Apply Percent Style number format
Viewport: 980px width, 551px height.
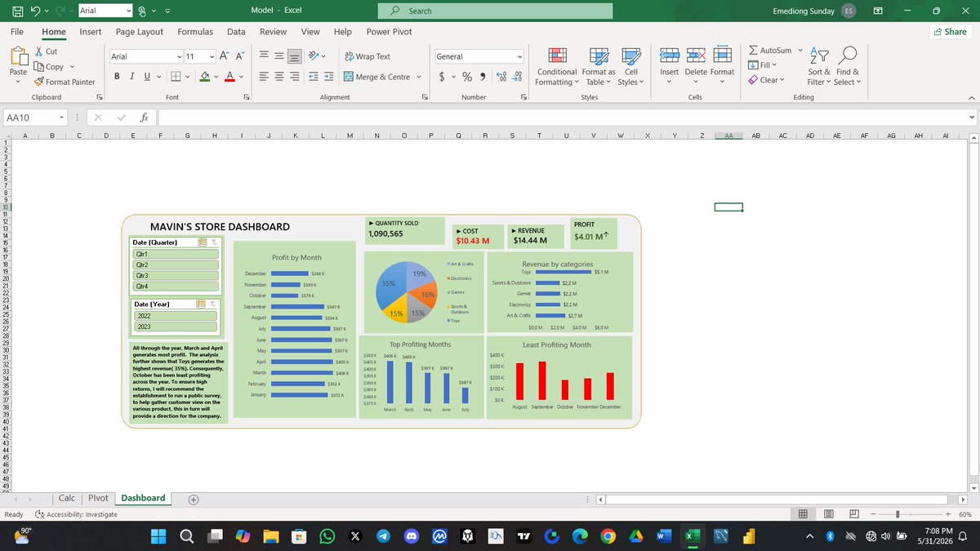point(467,77)
